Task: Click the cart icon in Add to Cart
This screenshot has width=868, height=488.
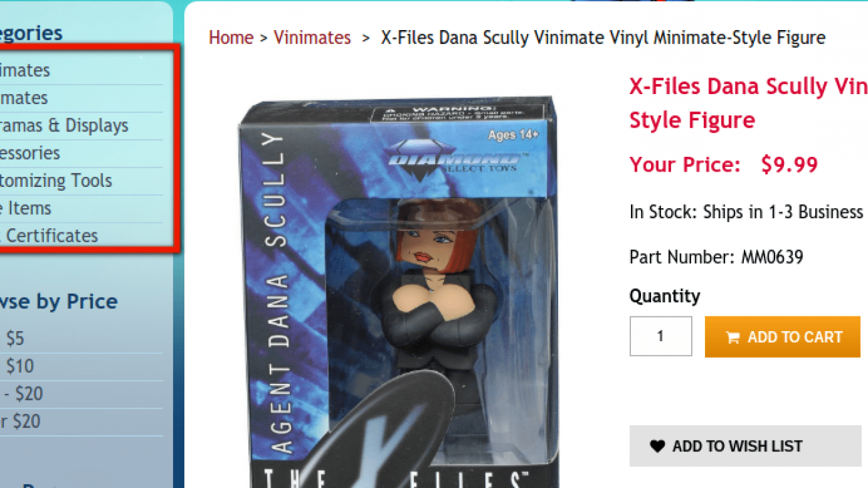Action: [732, 338]
